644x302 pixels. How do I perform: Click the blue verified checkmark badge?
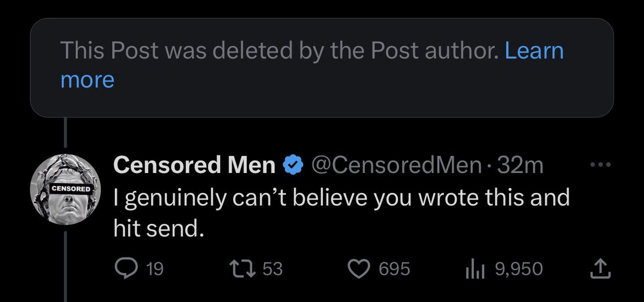pyautogui.click(x=292, y=166)
